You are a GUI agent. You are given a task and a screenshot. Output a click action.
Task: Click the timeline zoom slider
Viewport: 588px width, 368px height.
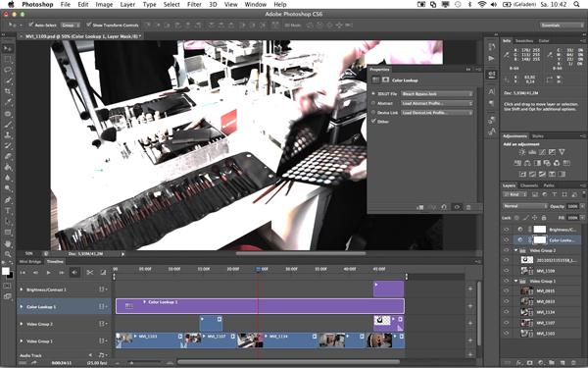click(131, 363)
